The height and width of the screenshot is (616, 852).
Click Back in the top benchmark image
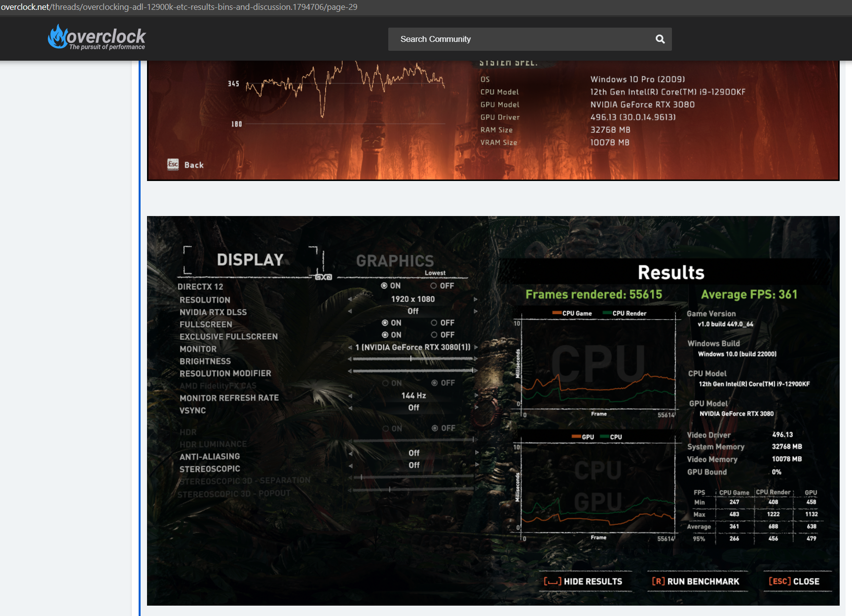(x=194, y=165)
